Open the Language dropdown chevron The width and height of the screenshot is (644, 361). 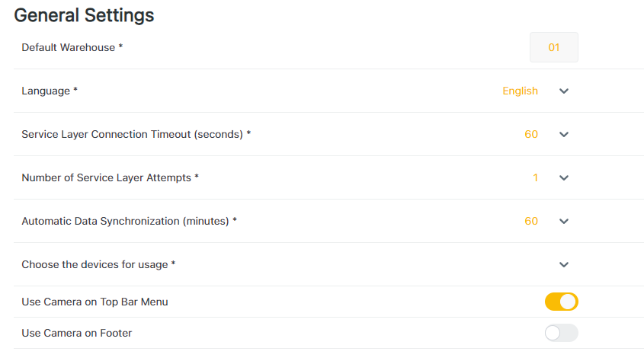tap(564, 91)
